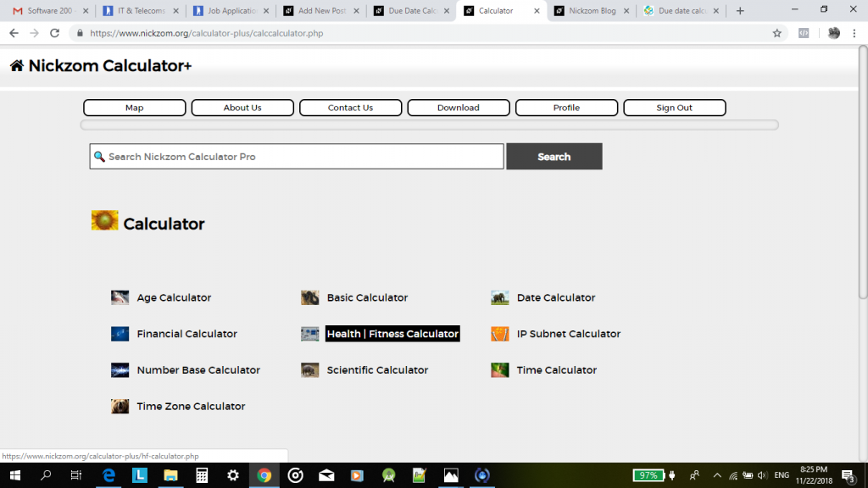The image size is (868, 488).
Task: Open the Number Base Calculator link
Action: click(x=198, y=370)
